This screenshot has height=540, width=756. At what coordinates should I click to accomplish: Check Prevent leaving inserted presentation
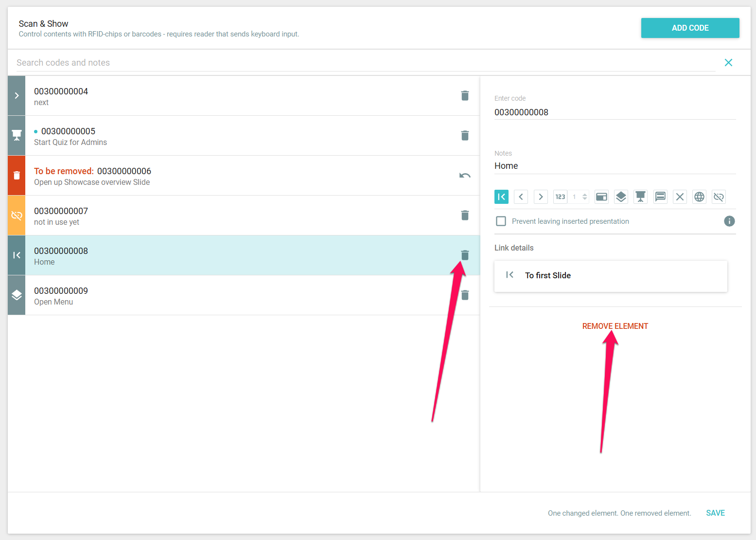501,221
